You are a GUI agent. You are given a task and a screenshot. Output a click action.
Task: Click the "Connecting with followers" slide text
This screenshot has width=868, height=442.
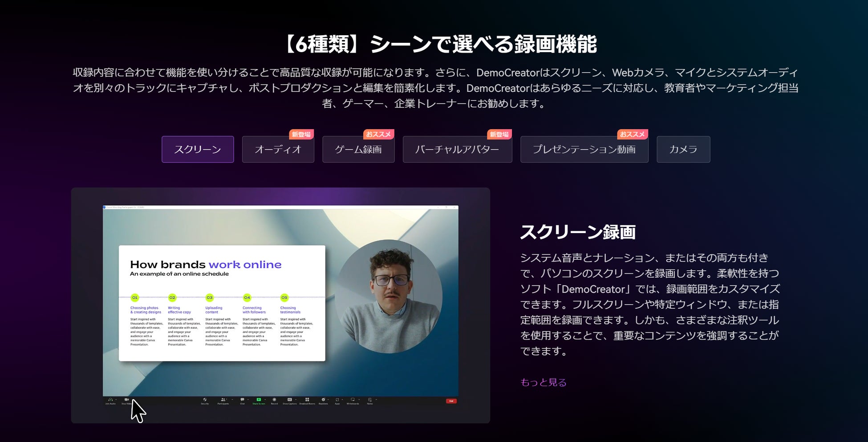pyautogui.click(x=254, y=310)
